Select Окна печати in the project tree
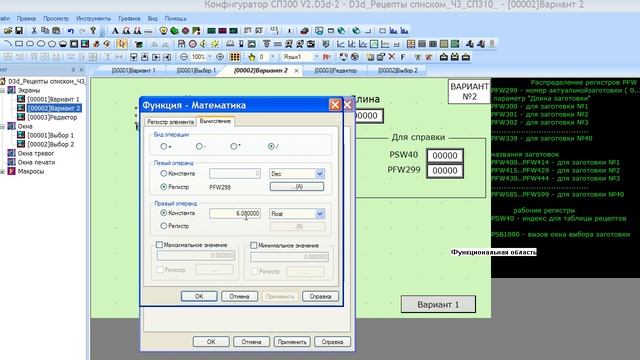The height and width of the screenshot is (360, 640). point(36,162)
